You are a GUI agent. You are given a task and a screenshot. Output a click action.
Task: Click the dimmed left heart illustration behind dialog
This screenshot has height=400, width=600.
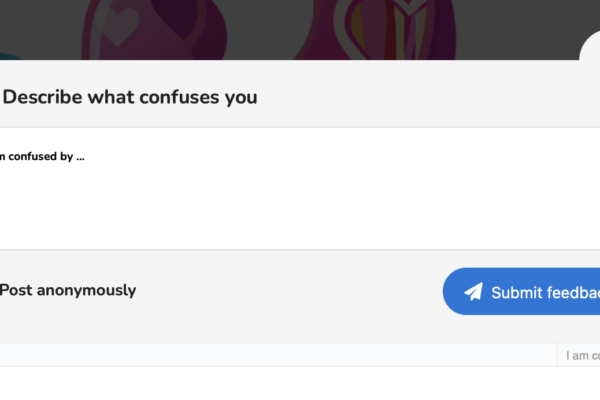153,30
